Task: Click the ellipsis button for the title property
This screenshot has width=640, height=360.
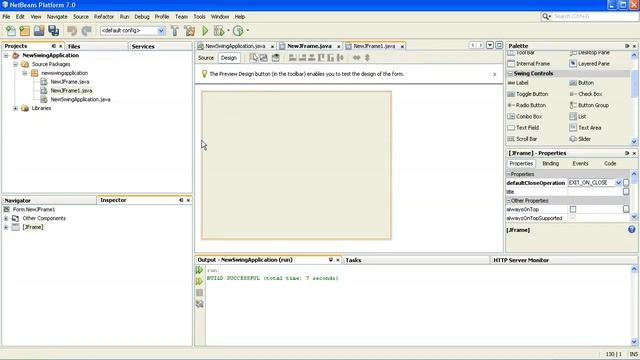Action: click(626, 192)
